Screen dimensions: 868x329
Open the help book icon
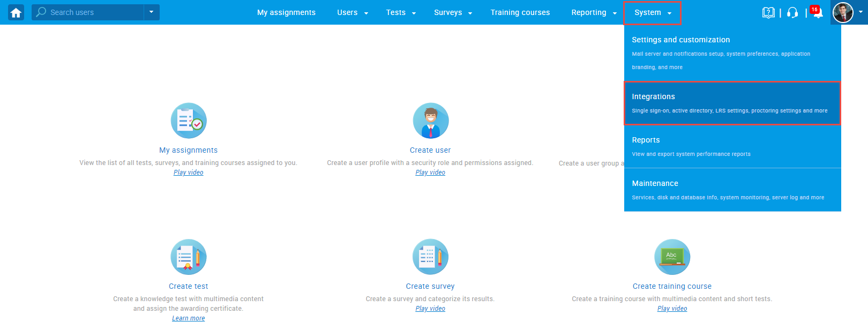pyautogui.click(x=768, y=12)
